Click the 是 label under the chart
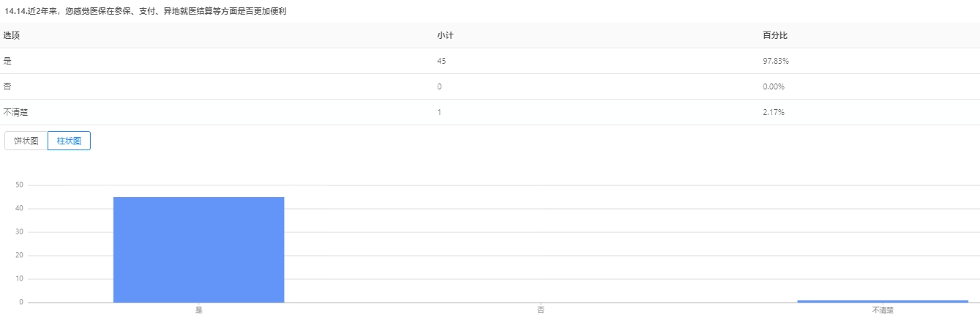The width and height of the screenshot is (980, 329). [x=198, y=310]
